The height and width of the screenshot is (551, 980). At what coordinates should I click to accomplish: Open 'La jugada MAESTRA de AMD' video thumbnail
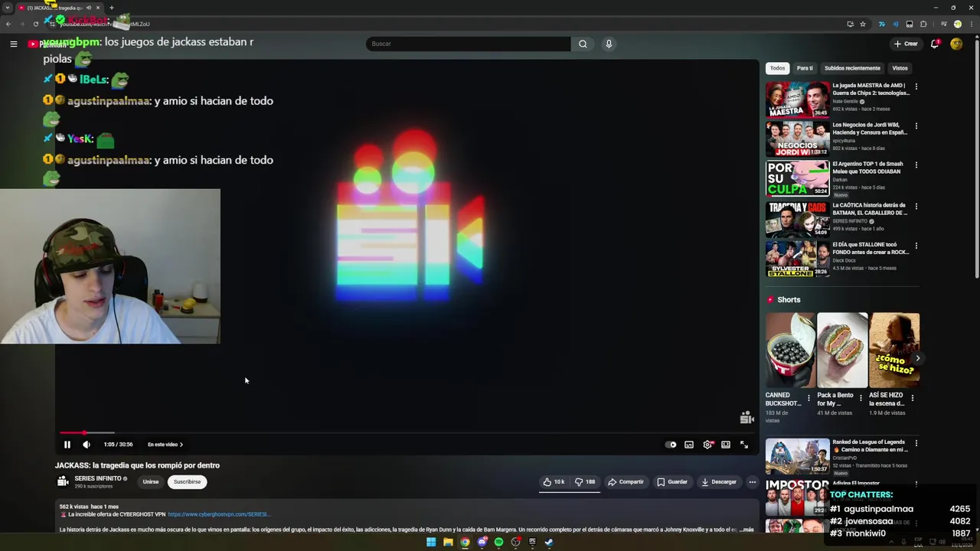pos(797,99)
